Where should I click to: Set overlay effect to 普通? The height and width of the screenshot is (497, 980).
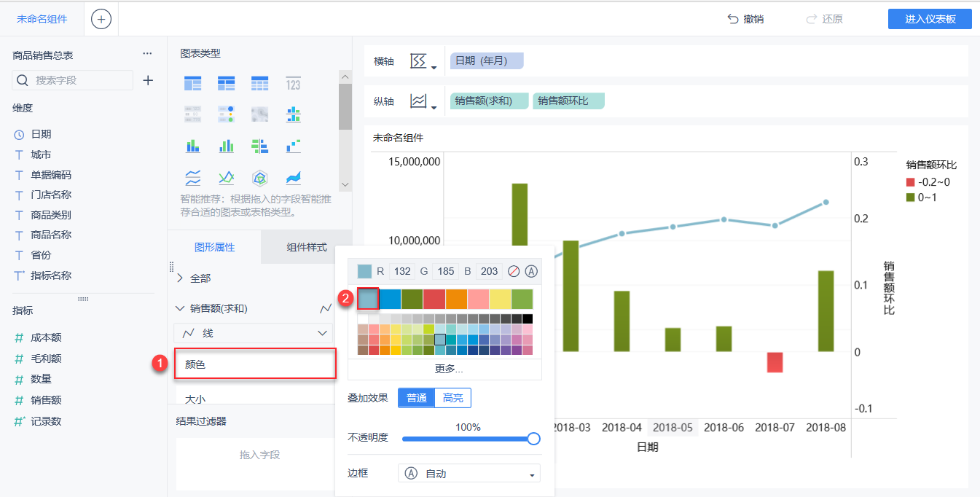417,398
